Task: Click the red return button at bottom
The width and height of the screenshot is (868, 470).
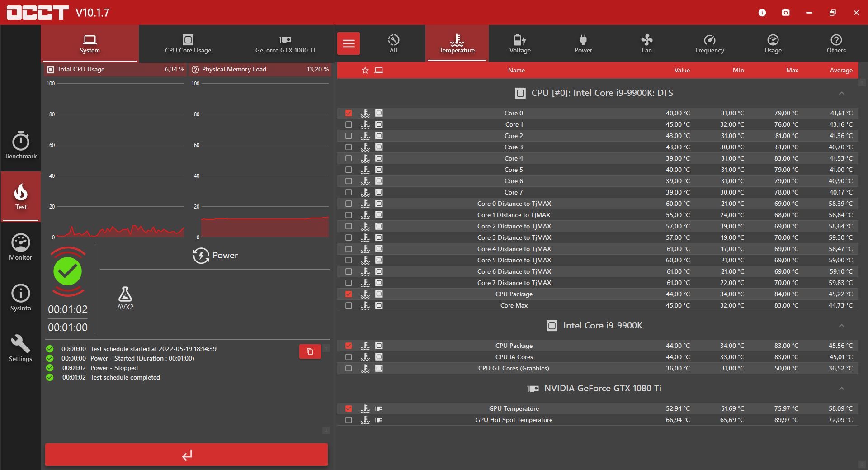Action: click(186, 455)
